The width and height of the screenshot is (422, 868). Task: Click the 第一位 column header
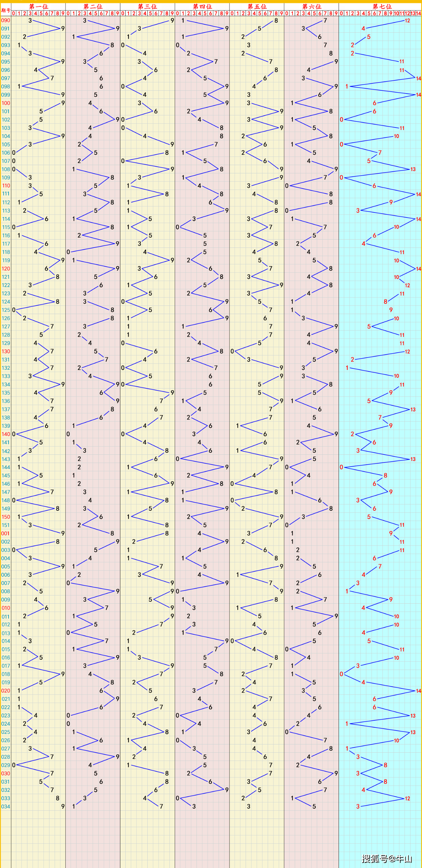(39, 6)
